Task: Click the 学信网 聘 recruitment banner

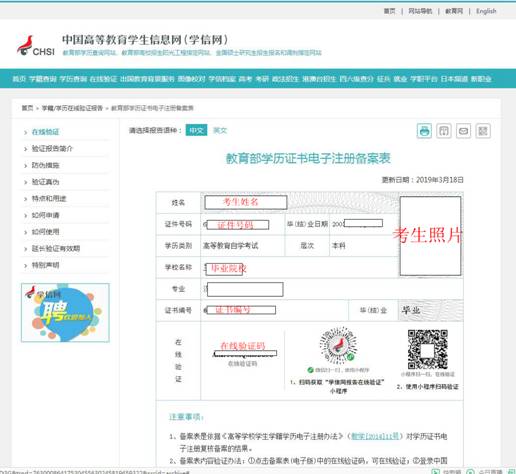Action: coord(65,313)
